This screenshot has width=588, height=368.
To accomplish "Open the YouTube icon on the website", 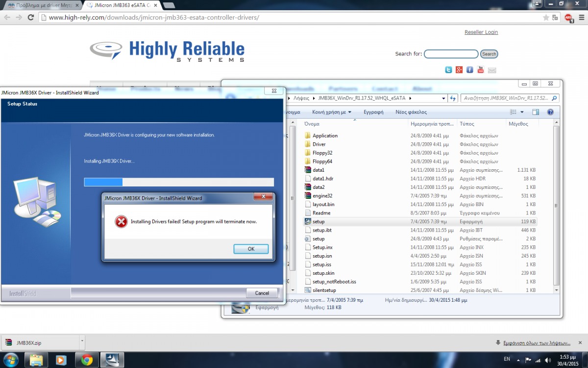I will 481,70.
